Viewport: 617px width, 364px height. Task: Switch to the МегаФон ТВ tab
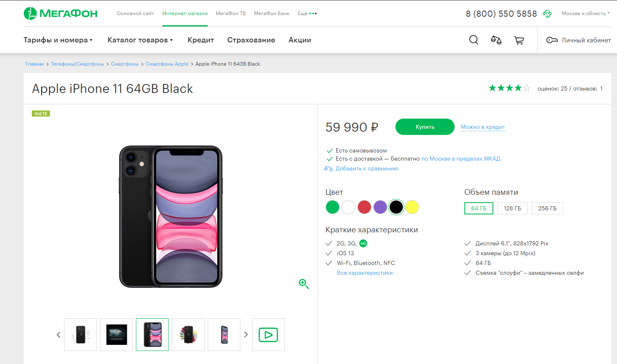(x=231, y=13)
